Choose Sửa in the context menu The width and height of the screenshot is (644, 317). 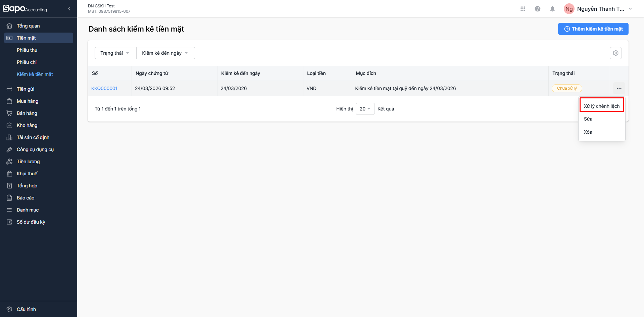pos(588,119)
